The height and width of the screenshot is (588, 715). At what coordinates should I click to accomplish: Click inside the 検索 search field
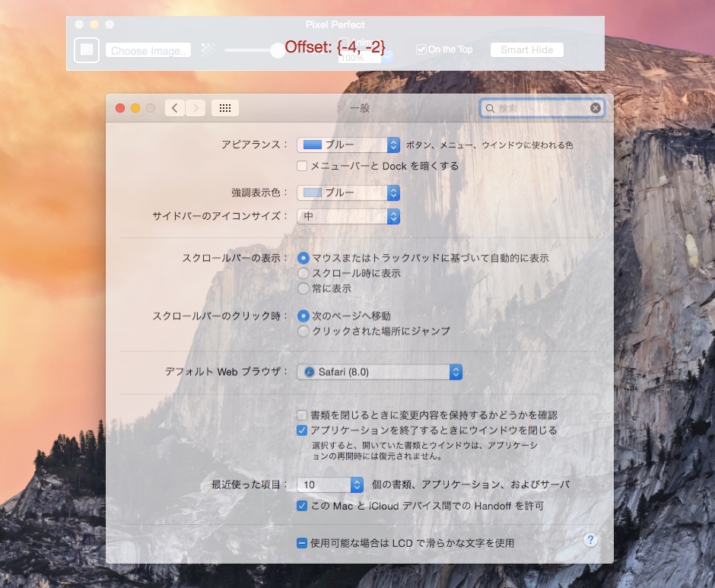[542, 108]
